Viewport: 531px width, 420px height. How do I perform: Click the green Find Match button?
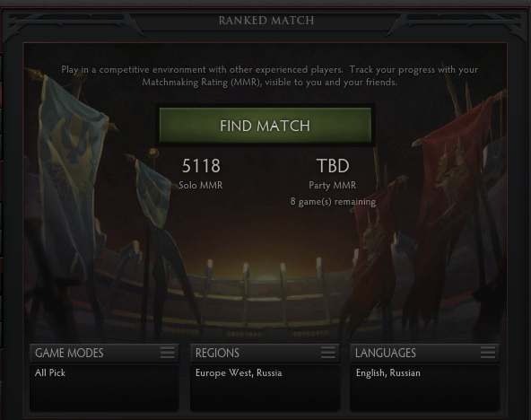coord(265,126)
